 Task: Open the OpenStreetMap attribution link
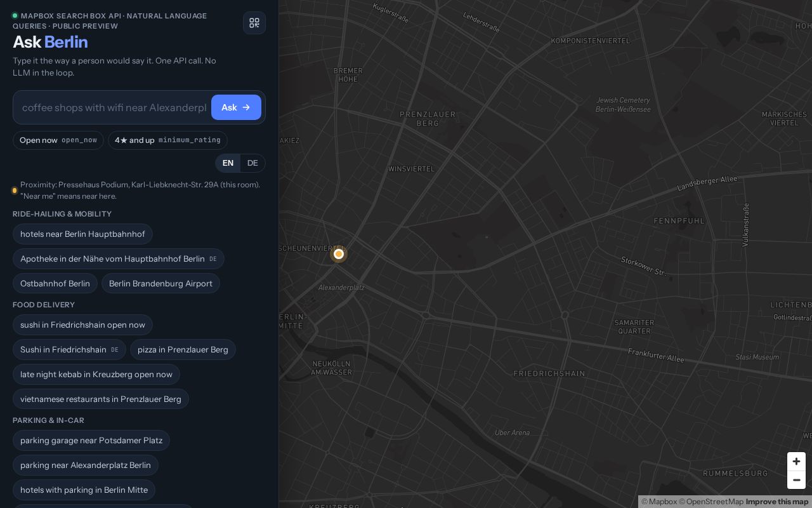(711, 502)
